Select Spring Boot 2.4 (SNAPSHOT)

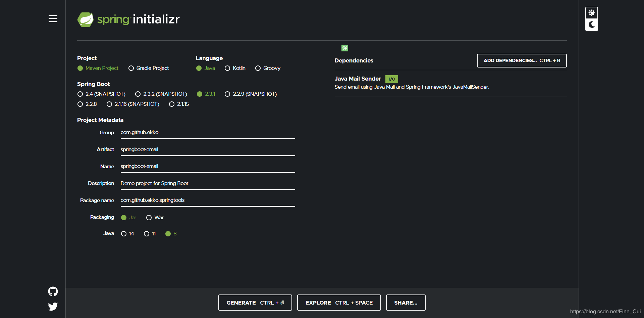click(x=101, y=94)
